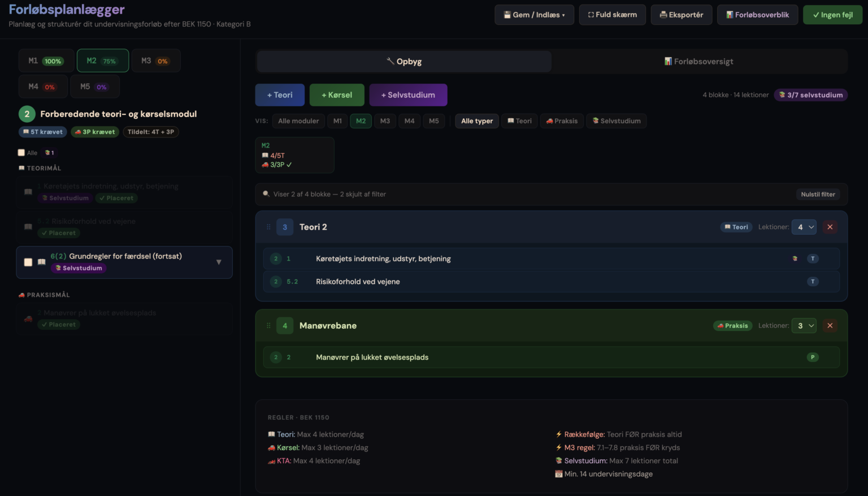Image resolution: width=868 pixels, height=496 pixels.
Task: Click the selvstudium icon on Køretøjets indretning row
Action: click(795, 258)
